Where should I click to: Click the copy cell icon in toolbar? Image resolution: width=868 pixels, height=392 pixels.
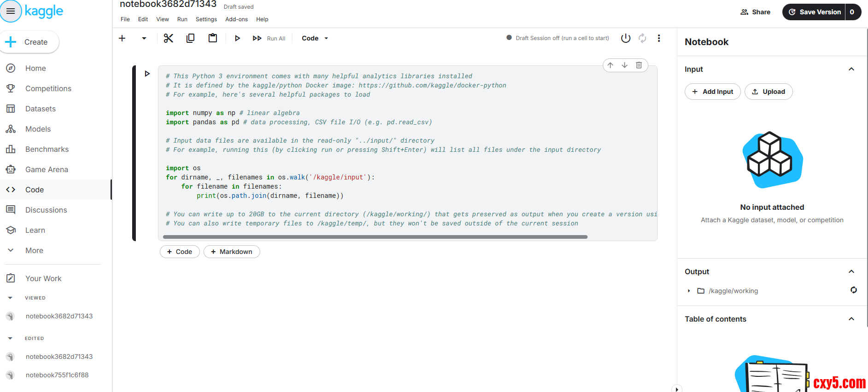[x=190, y=38]
